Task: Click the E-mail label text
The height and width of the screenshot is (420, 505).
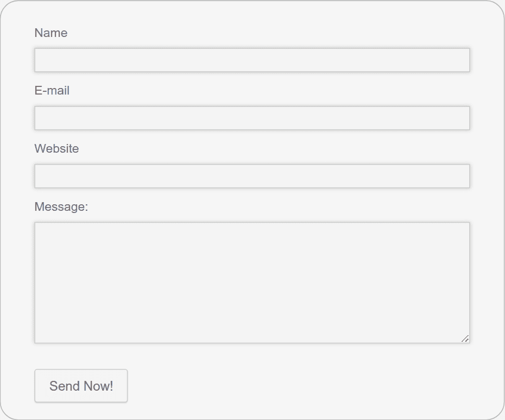Action: (52, 91)
